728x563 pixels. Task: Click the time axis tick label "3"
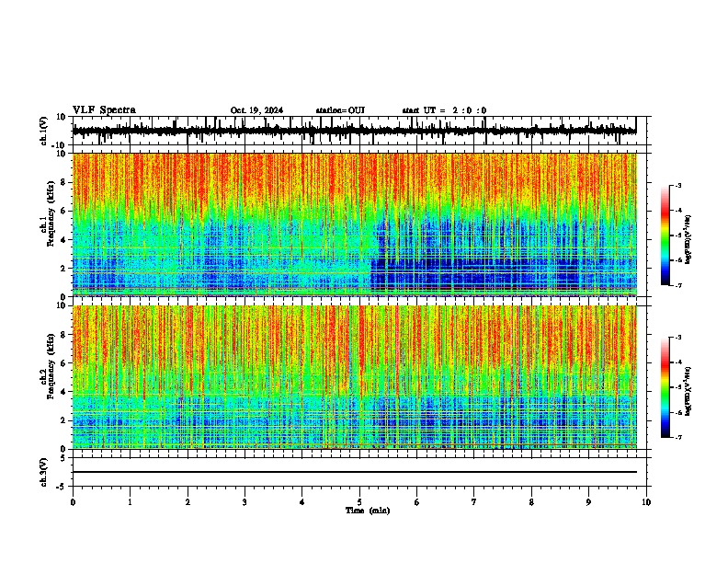(245, 502)
